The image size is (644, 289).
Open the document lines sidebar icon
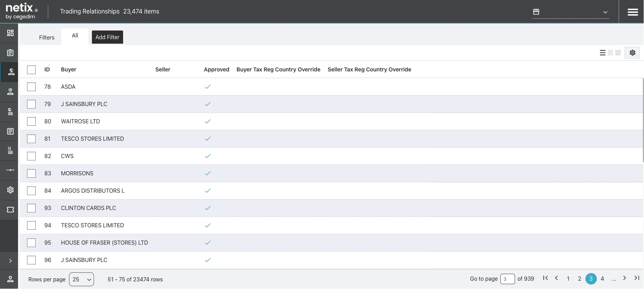tap(10, 131)
